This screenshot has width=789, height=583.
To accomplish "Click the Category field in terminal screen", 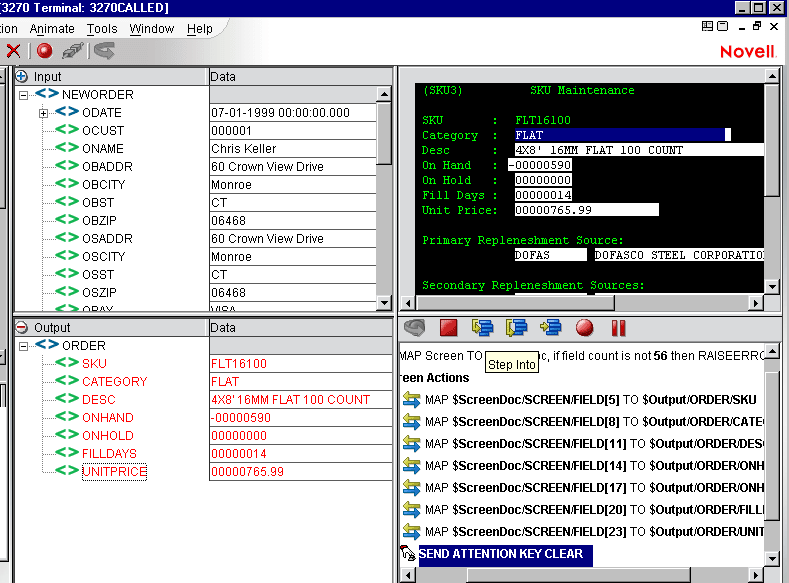I will click(622, 135).
